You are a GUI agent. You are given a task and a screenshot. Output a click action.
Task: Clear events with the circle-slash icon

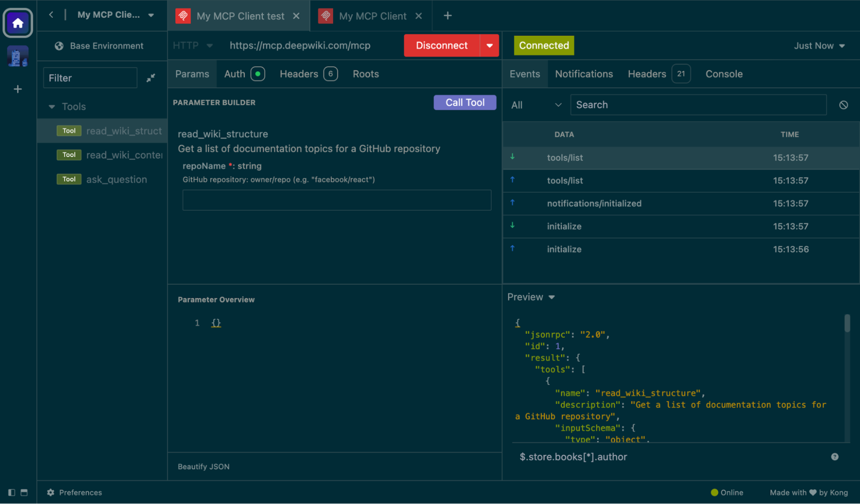click(x=843, y=105)
